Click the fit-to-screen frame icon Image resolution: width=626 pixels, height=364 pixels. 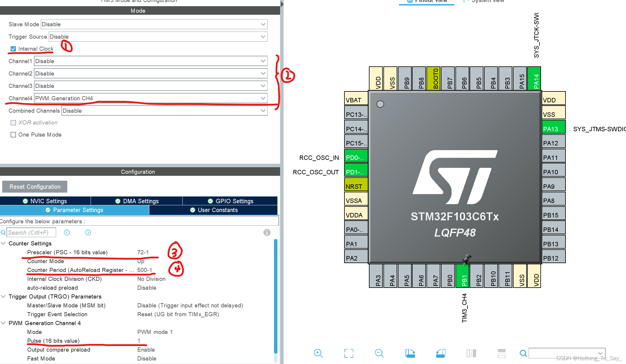(349, 353)
